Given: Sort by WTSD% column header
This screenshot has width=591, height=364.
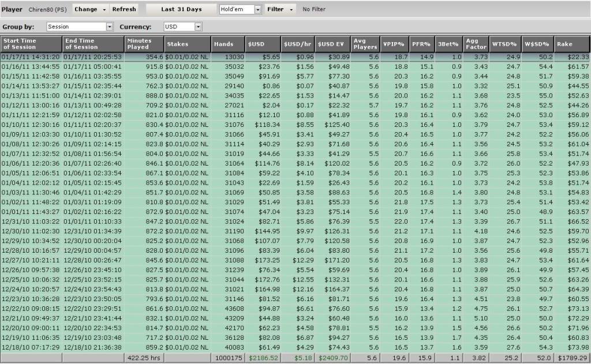Looking at the screenshot, I should coord(505,44).
